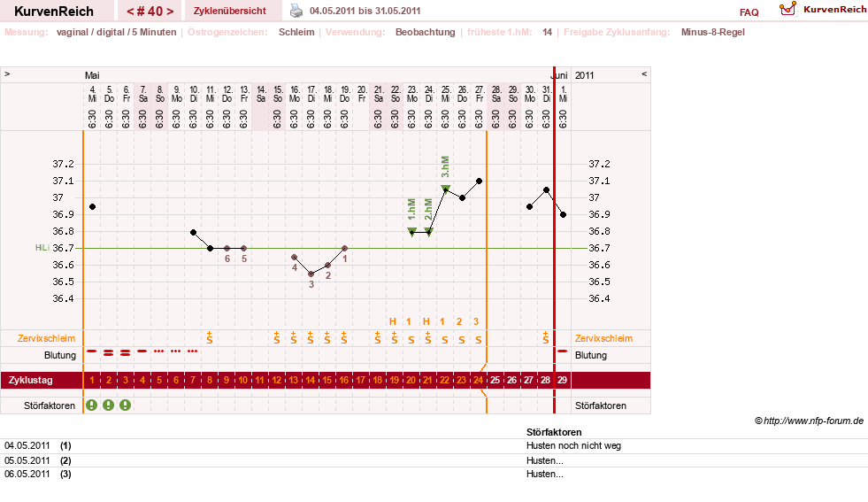The height and width of the screenshot is (502, 868).
Task: Click the 'Minus-8-Regel' value
Action: click(x=713, y=32)
